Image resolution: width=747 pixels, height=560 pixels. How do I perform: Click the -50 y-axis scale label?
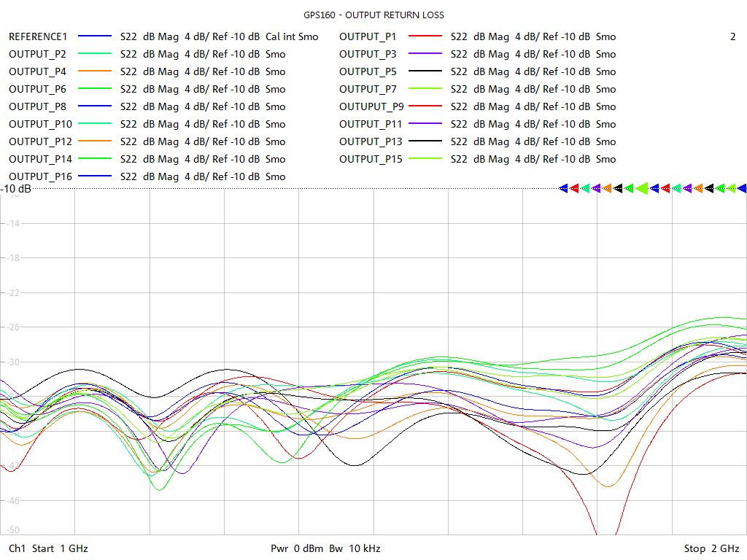pos(12,530)
